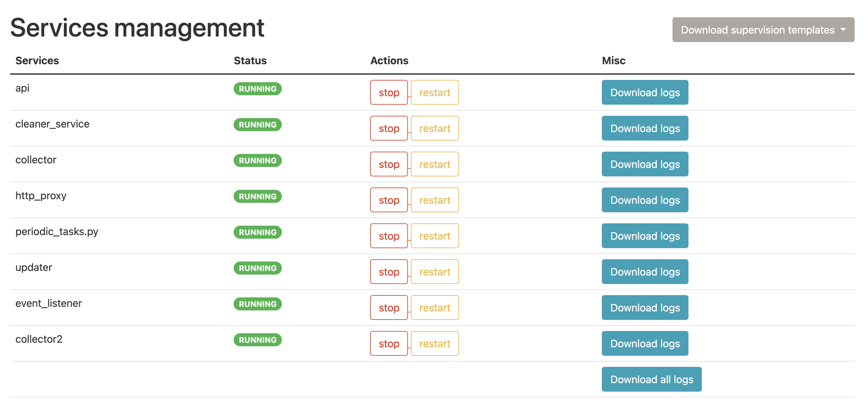The height and width of the screenshot is (405, 868).
Task: Stop the cleaner_service service
Action: pos(388,128)
